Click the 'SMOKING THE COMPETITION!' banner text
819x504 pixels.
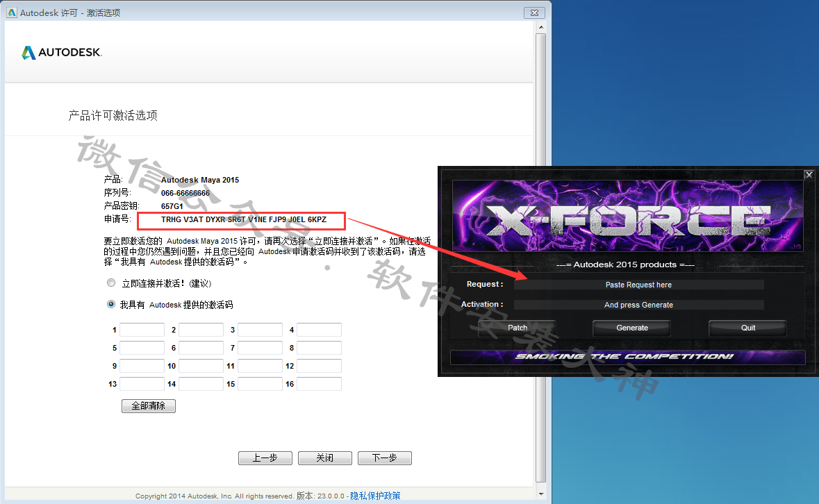625,357
